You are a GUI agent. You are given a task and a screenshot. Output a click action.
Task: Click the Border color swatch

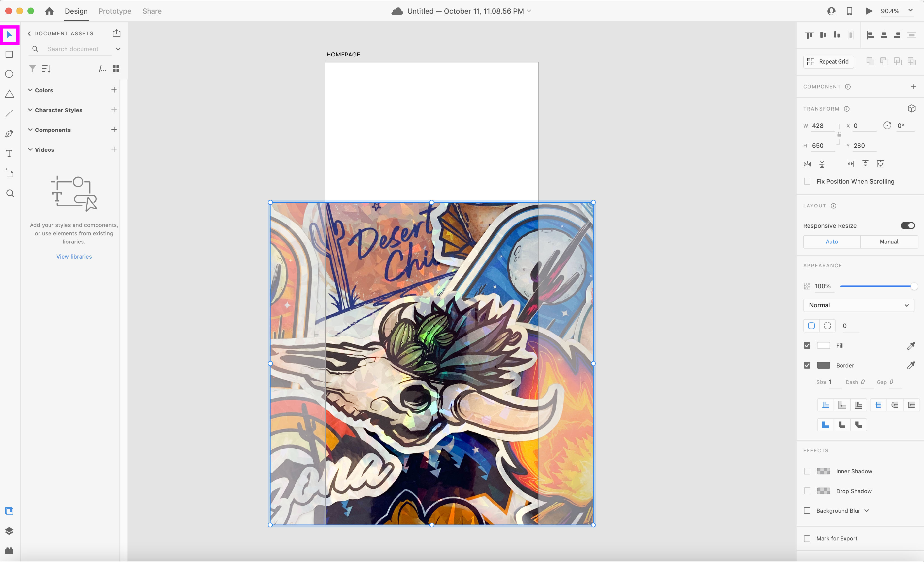pyautogui.click(x=823, y=366)
